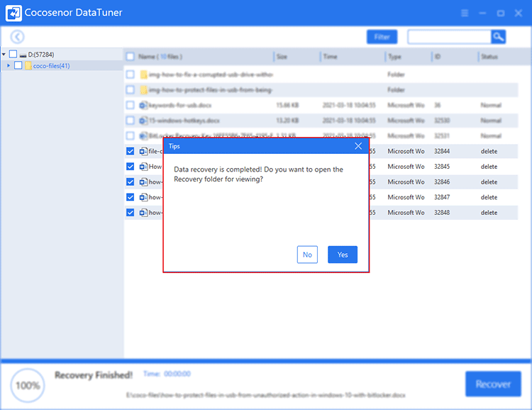Click the No button in Tips dialog
This screenshot has width=532, height=410.
pos(307,255)
